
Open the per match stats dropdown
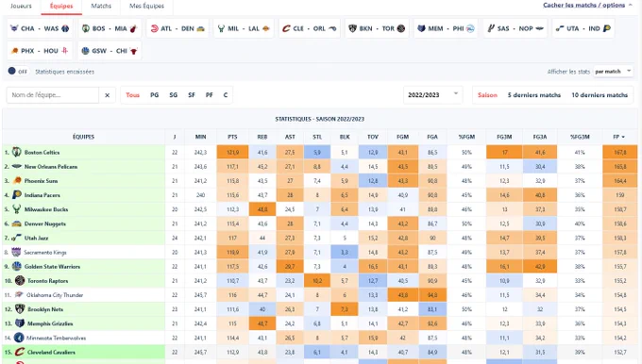[613, 71]
